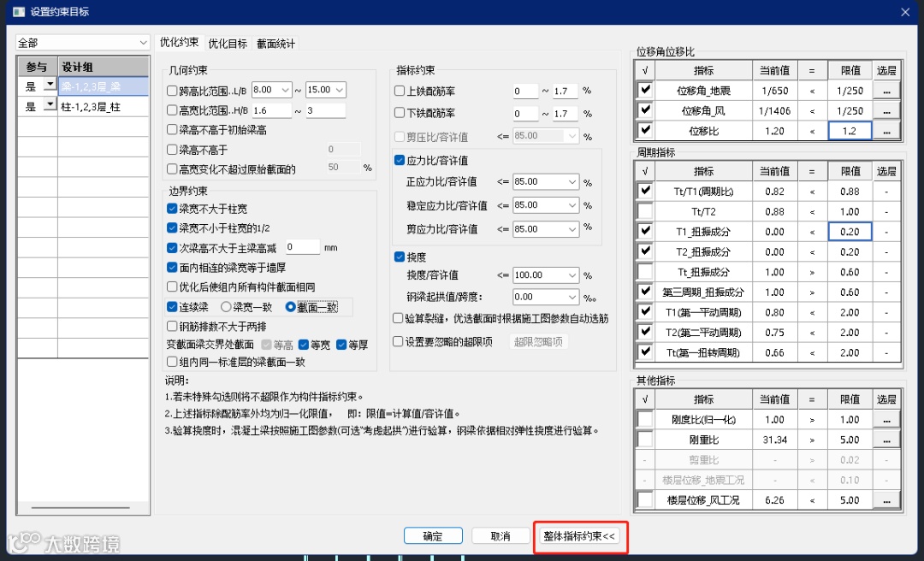The width and height of the screenshot is (924, 561).
Task: Uncheck 梁宽不大于柱宽
Action: 172,209
